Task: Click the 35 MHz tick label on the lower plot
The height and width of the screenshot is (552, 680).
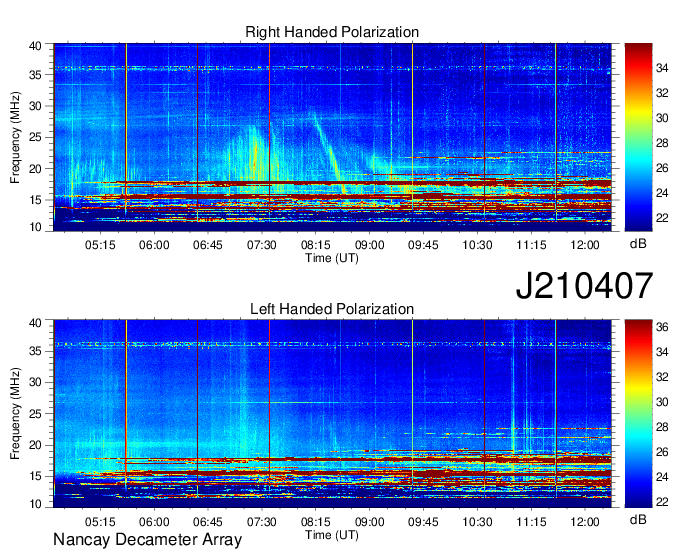Action: [35, 351]
